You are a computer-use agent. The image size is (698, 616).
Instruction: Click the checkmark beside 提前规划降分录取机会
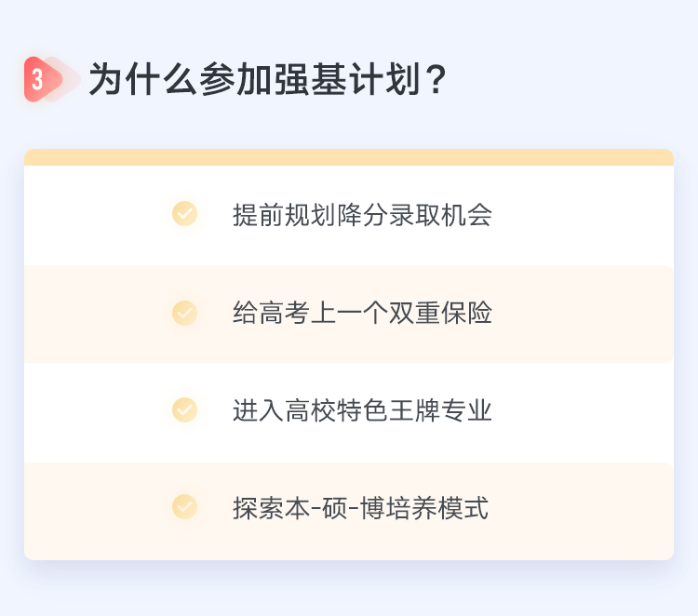tap(184, 214)
